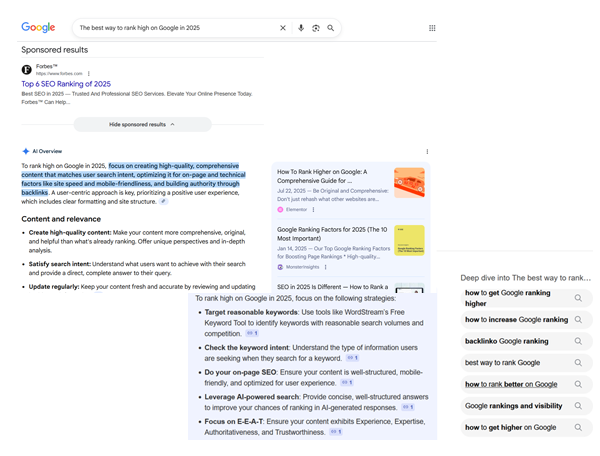Clear the search box text
The image size is (600, 456).
[283, 28]
